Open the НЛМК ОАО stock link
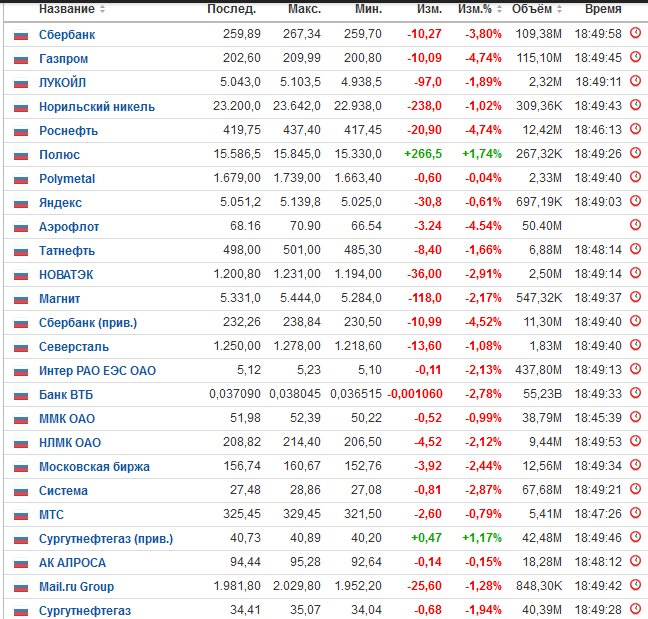 click(x=70, y=442)
